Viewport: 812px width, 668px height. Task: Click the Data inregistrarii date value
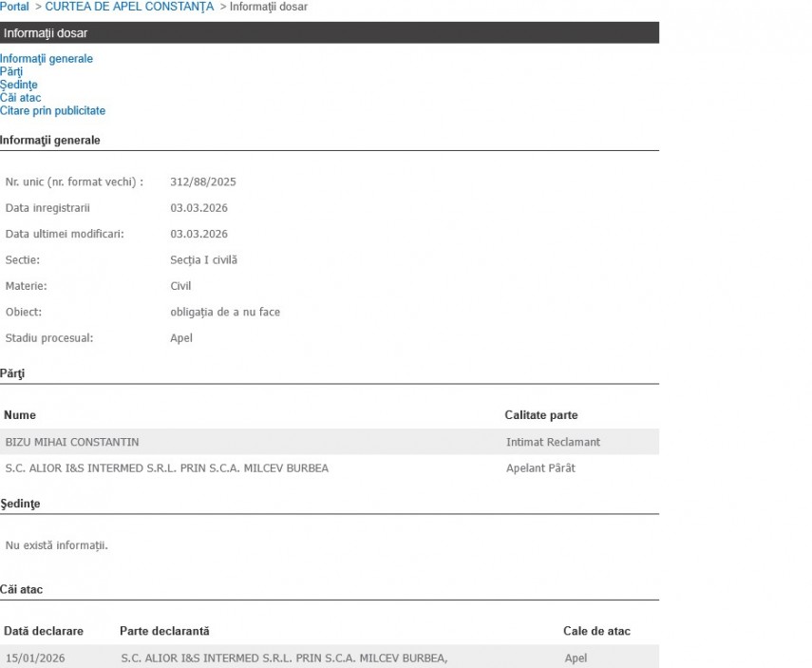tap(198, 208)
